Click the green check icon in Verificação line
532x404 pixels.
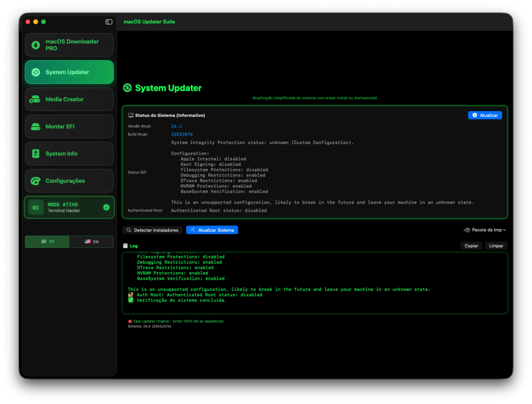pyautogui.click(x=131, y=300)
